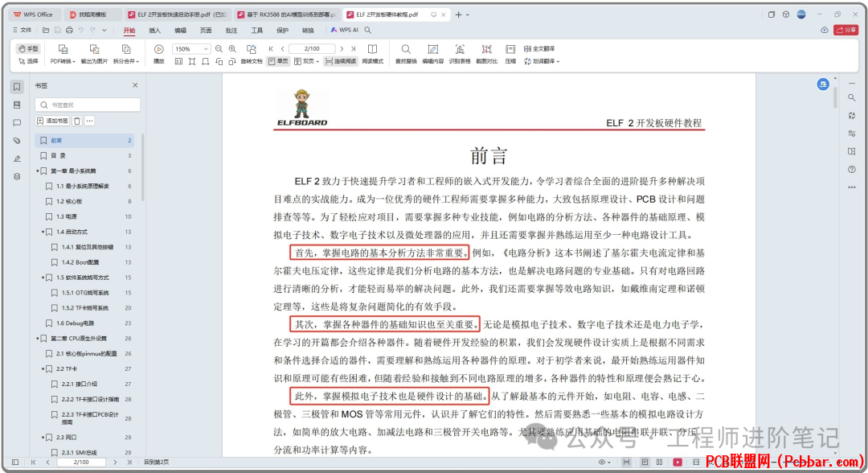Open the 批注 ribbon tab
This screenshot has height=473, width=868.
(x=231, y=31)
